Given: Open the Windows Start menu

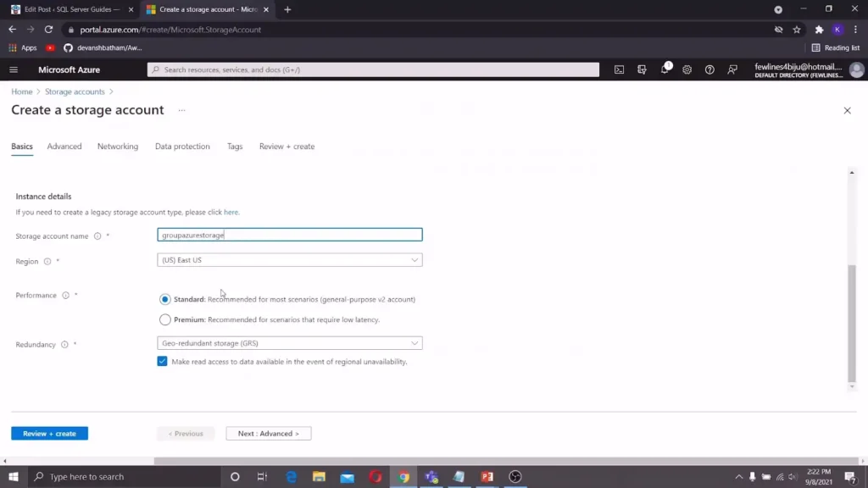Looking at the screenshot, I should (x=14, y=476).
